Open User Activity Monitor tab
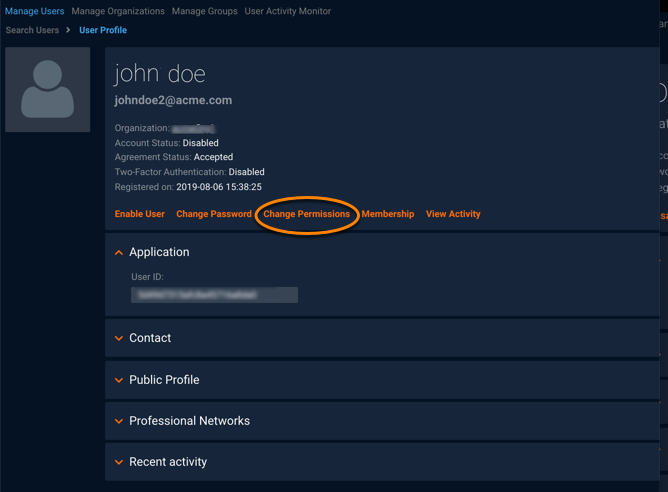 click(x=288, y=11)
